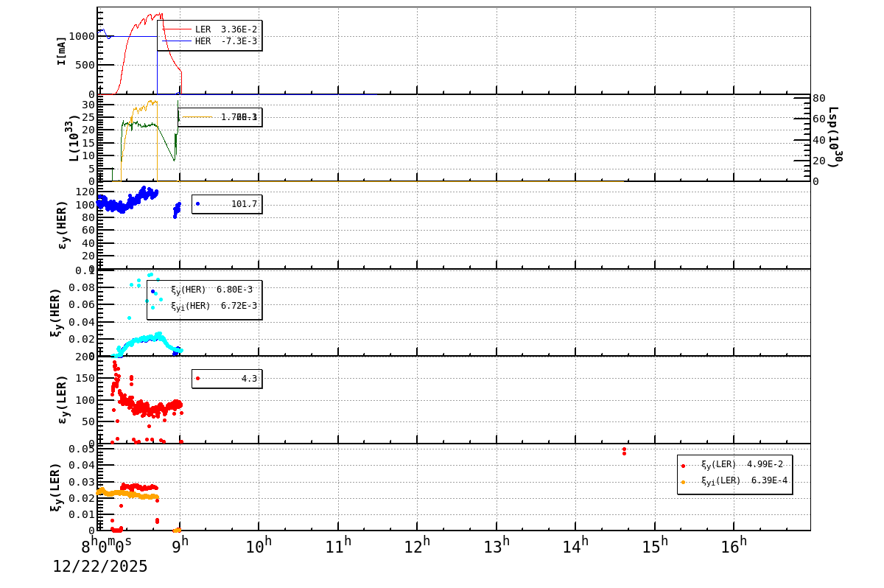The width and height of the screenshot is (884, 588).
Task: Click the ξy(HER) 6.80E-3 legend entry
Action: 204,290
